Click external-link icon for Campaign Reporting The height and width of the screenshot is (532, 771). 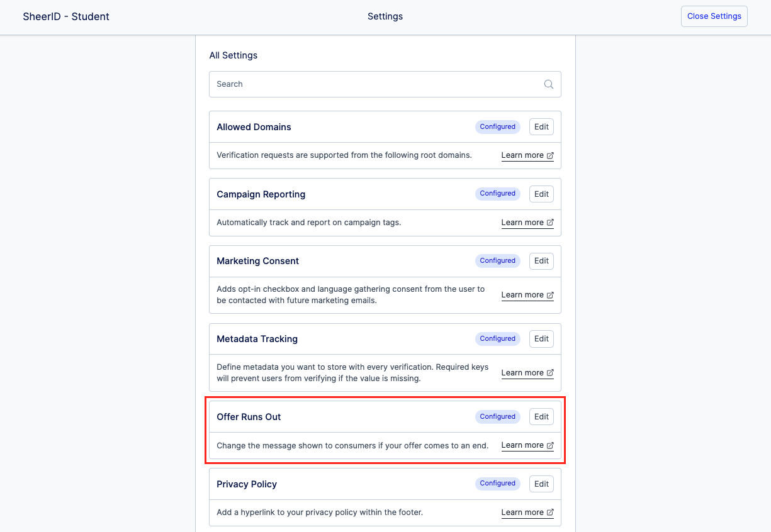[550, 223]
